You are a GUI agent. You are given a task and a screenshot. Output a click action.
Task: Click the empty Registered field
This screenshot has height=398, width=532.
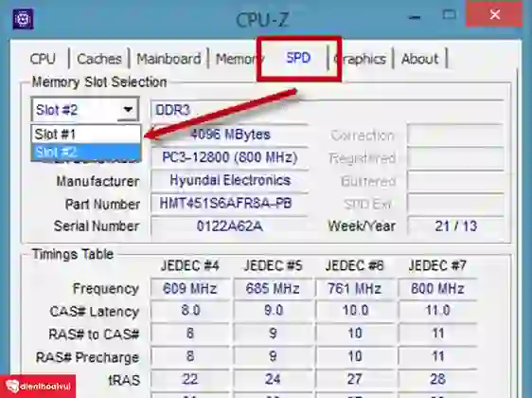pyautogui.click(x=455, y=158)
